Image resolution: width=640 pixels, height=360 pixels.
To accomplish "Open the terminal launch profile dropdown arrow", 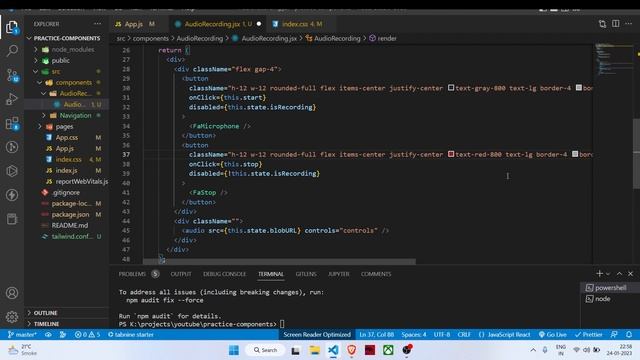I will point(608,273).
